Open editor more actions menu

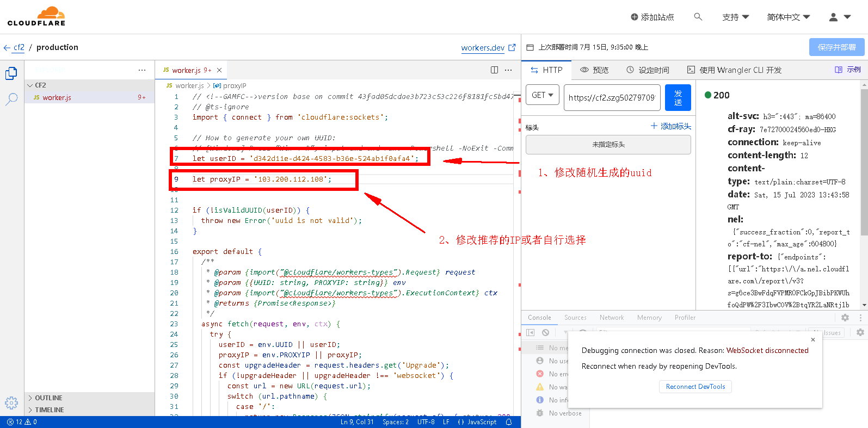[508, 70]
